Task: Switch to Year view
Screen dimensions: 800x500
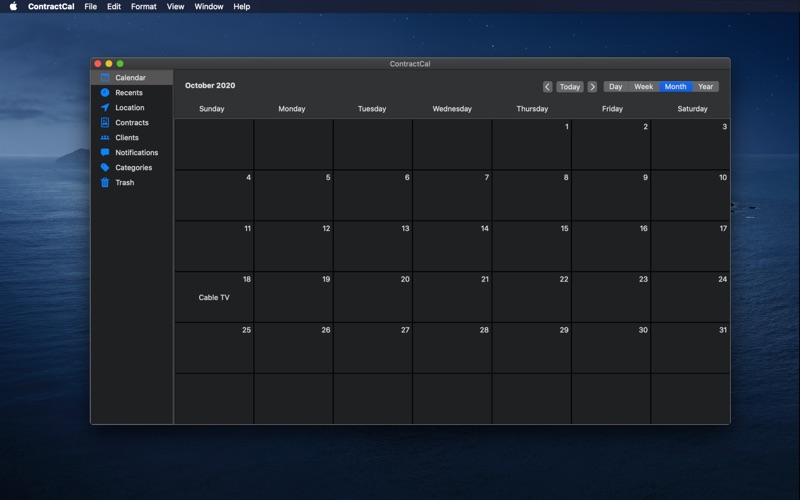Action: pyautogui.click(x=706, y=87)
